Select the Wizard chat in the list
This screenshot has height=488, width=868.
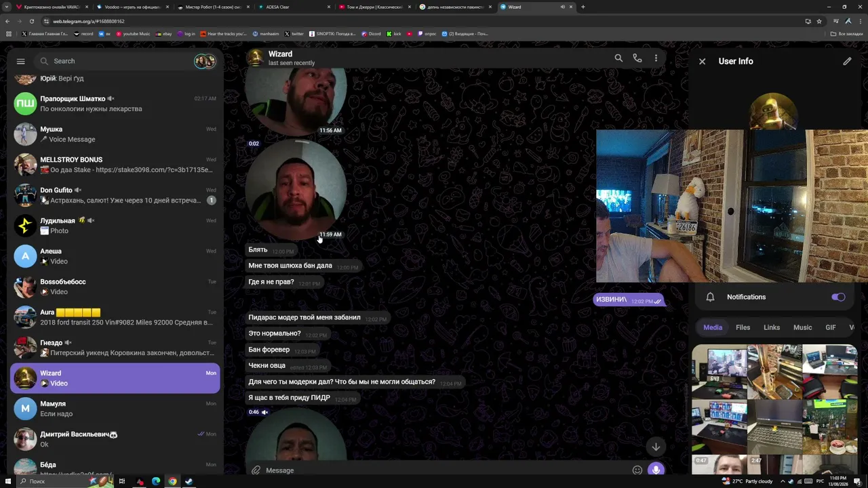115,378
